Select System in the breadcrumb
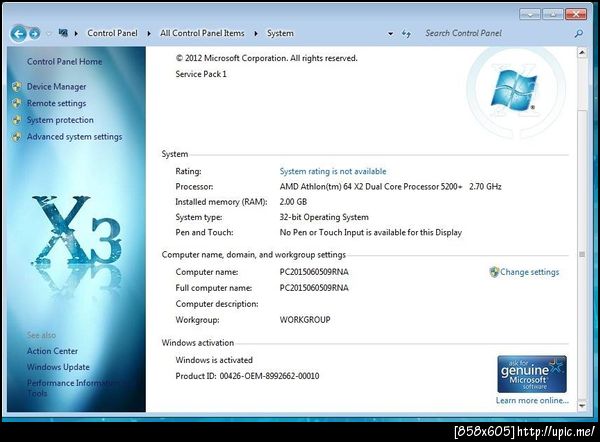600x442 pixels. 280,33
